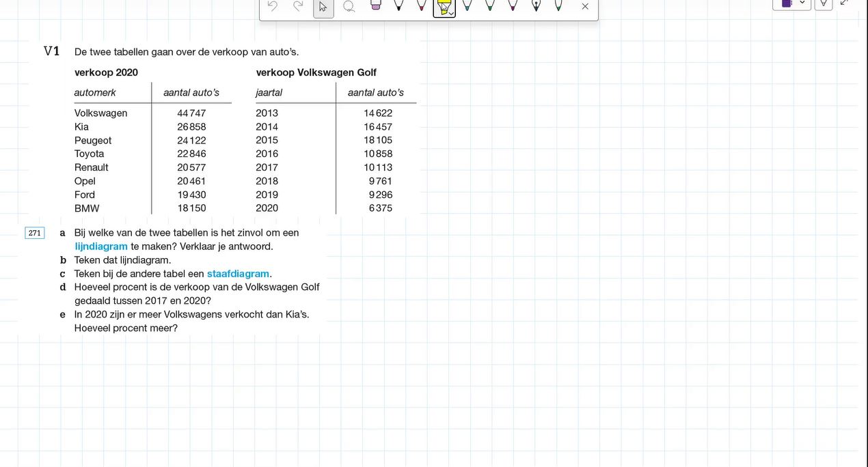The width and height of the screenshot is (868, 467).
Task: Click the exercise label V1
Action: 52,51
